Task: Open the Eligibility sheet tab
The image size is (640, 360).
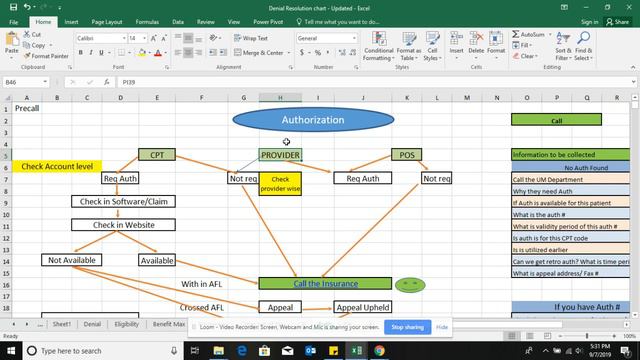Action: (x=127, y=324)
